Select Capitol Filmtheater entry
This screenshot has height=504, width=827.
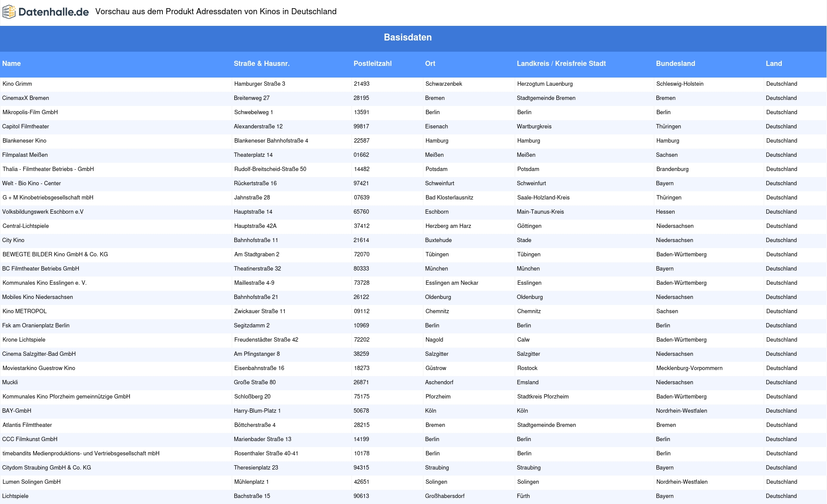coord(25,127)
